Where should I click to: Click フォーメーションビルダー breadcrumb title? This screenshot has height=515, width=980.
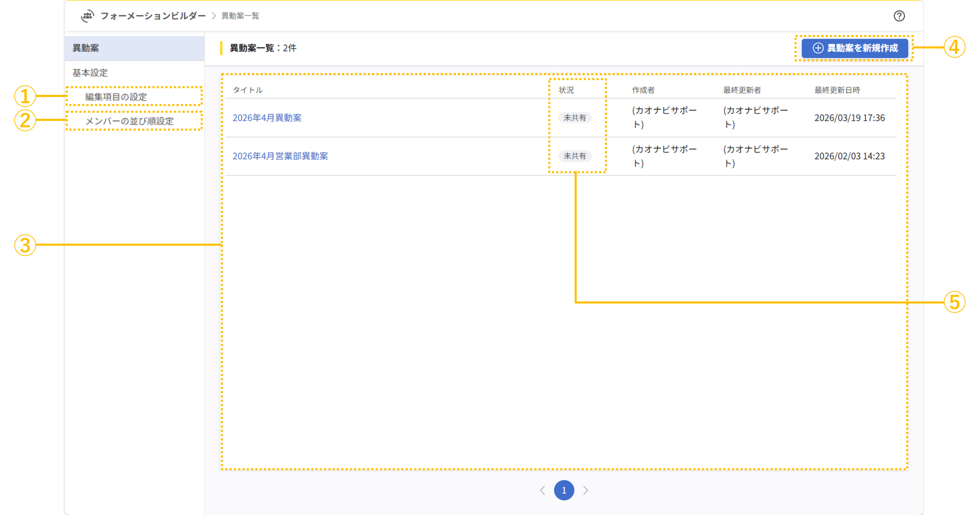tap(153, 16)
